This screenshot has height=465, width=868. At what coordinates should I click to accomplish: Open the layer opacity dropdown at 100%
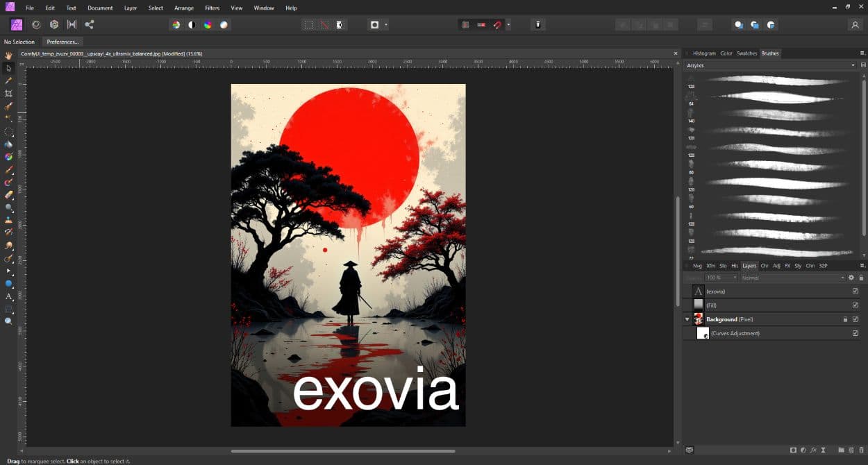tap(721, 278)
